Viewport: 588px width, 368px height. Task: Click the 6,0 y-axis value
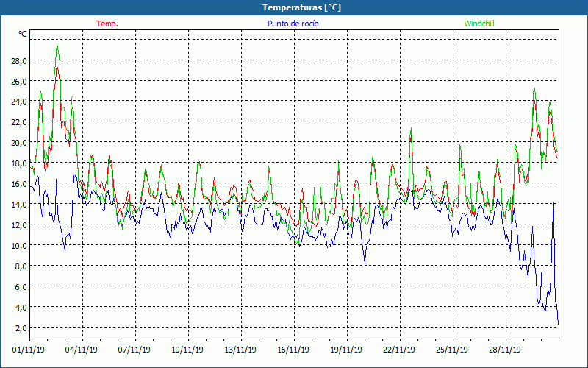pos(21,287)
